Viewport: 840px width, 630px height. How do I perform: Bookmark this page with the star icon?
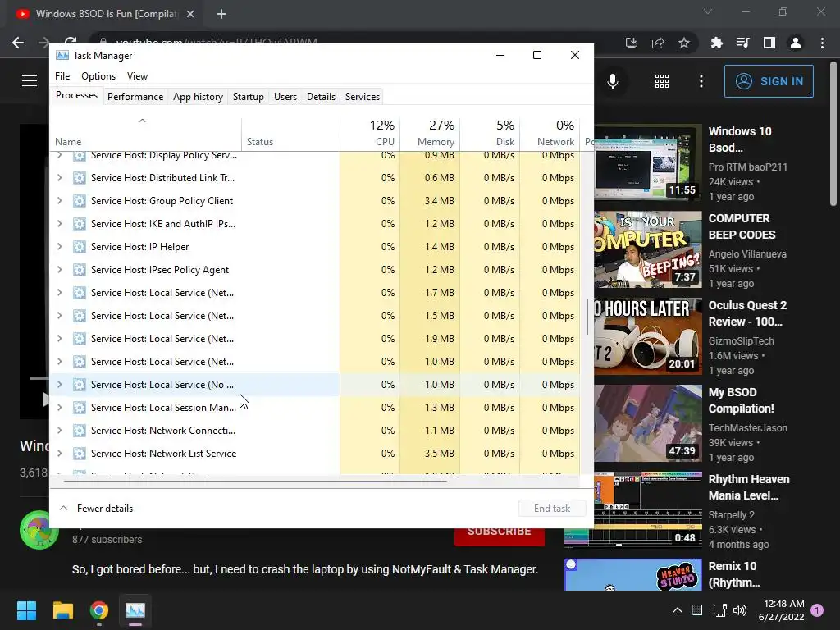(x=684, y=43)
